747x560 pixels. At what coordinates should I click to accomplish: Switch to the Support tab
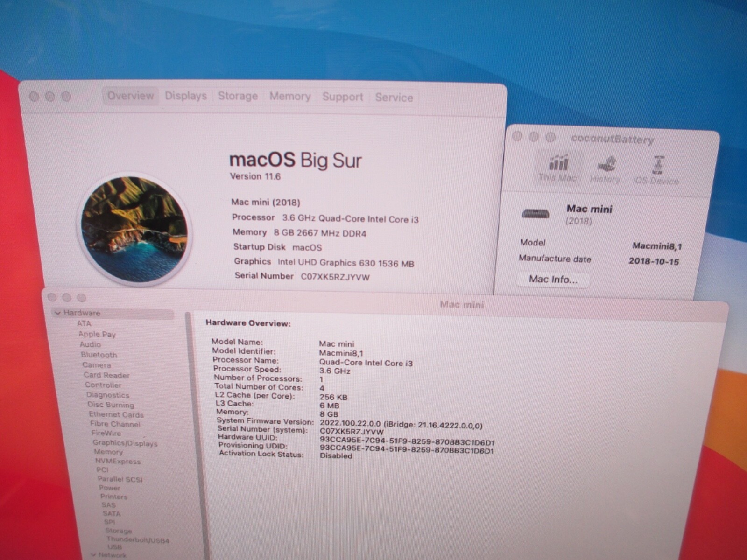tap(342, 97)
